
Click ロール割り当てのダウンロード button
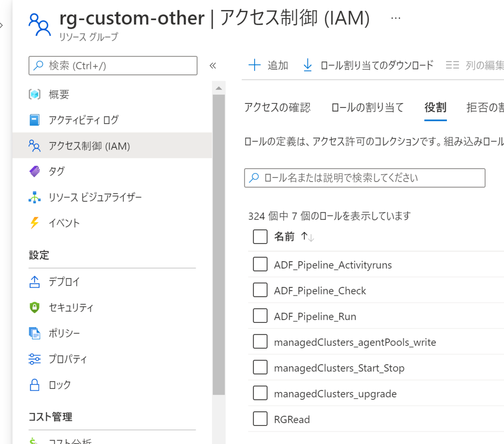click(368, 65)
